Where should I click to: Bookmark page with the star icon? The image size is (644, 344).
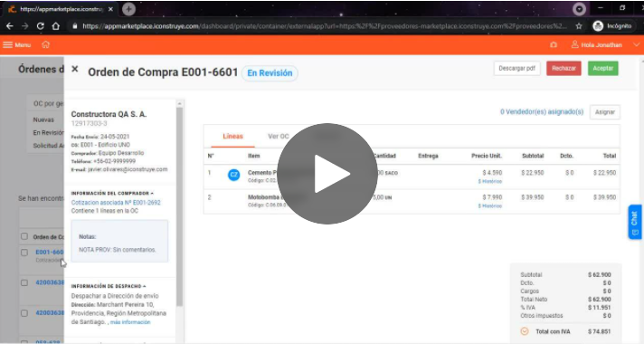(x=579, y=26)
